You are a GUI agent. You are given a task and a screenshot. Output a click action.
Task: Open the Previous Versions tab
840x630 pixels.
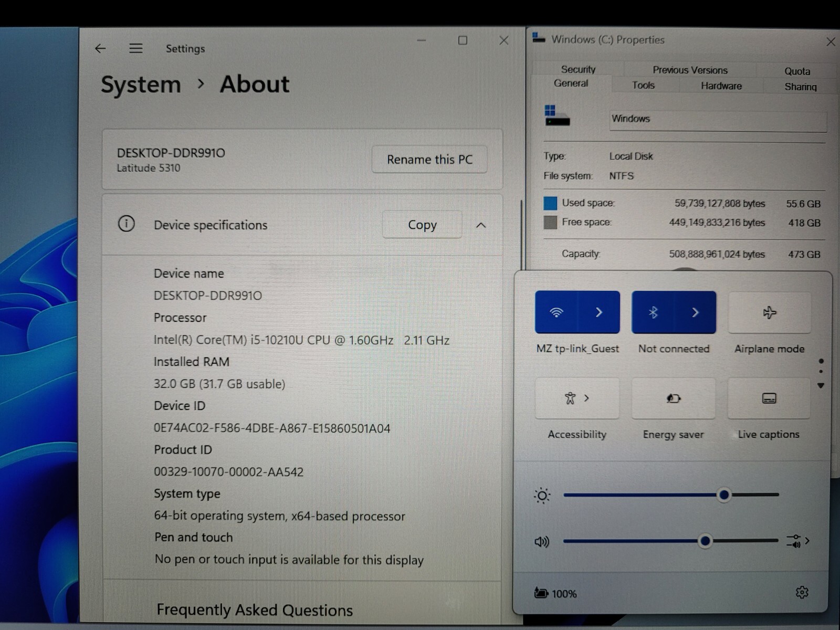click(x=690, y=70)
